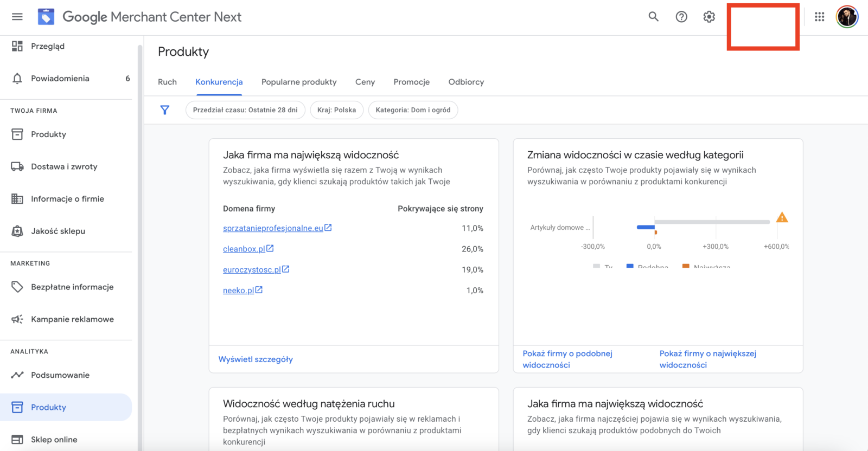The height and width of the screenshot is (451, 868).
Task: Change the Kraj: Polska filter chip
Action: [337, 110]
